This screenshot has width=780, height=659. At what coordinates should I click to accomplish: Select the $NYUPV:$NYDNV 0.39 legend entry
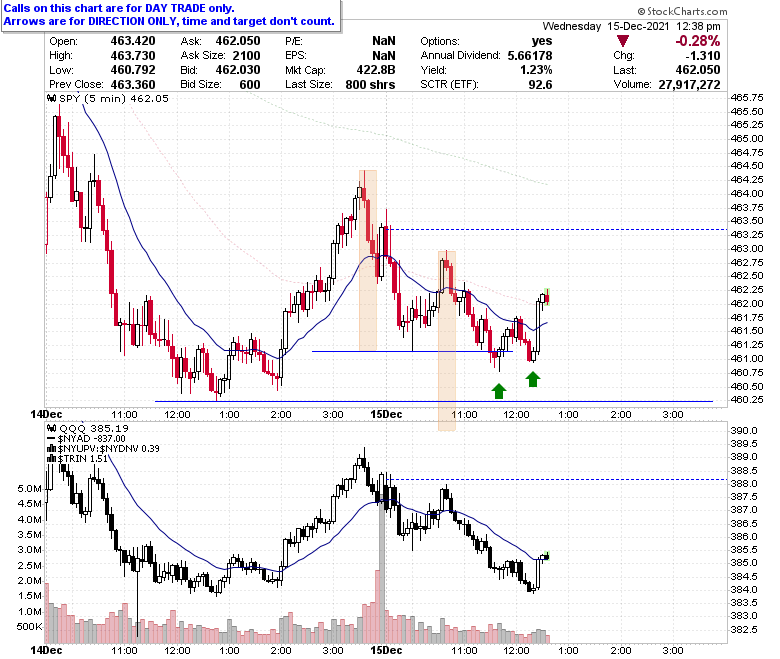tap(108, 449)
